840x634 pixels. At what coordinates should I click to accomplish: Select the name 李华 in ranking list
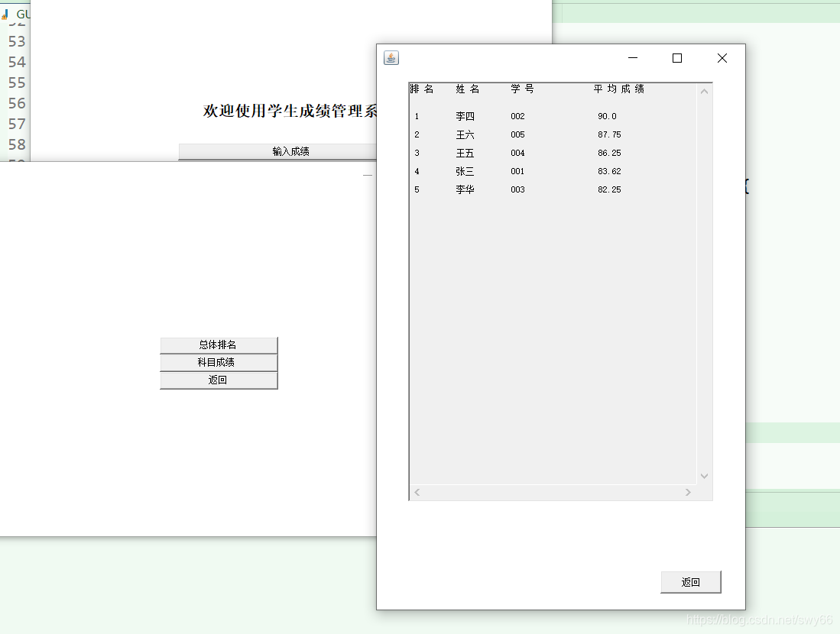465,189
